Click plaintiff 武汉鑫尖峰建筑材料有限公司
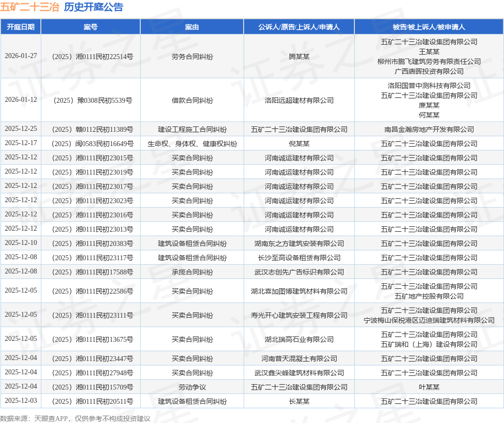Screen dimensions: 504x423 tap(299, 373)
